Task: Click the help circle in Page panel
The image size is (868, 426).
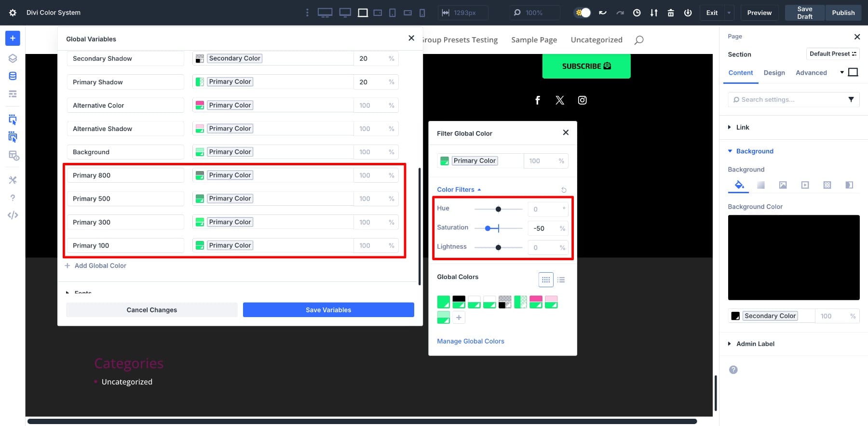Action: [733, 370]
